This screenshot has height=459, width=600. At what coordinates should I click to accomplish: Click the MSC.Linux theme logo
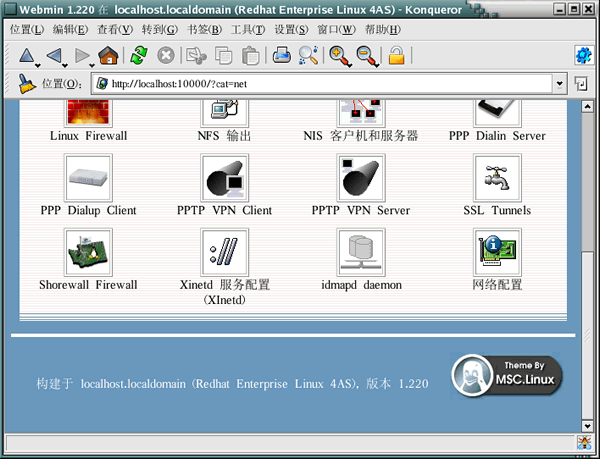click(507, 375)
